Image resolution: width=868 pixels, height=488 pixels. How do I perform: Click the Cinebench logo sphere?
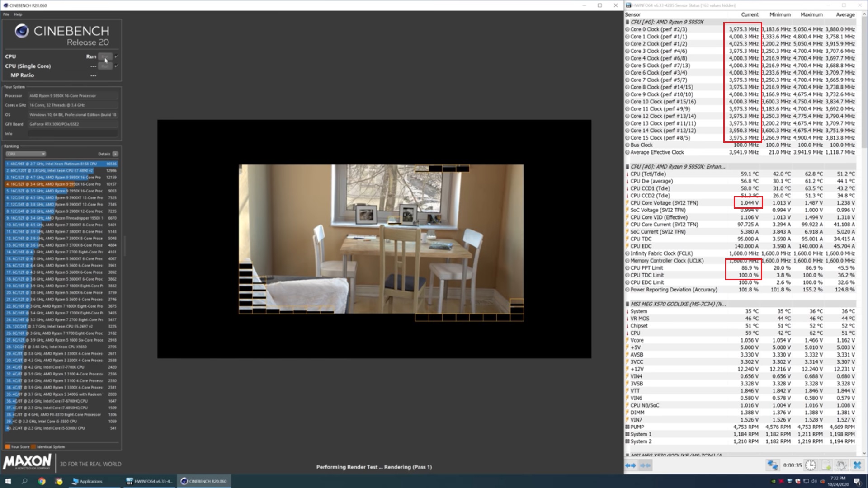click(x=22, y=31)
